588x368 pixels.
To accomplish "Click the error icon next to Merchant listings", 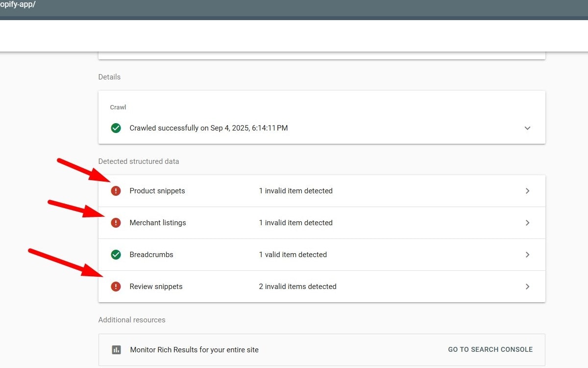I will click(116, 223).
